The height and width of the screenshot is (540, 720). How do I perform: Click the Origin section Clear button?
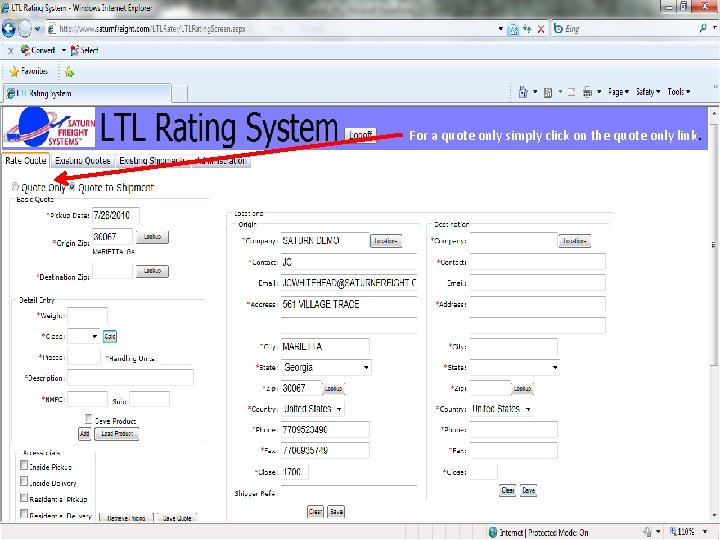click(x=315, y=511)
